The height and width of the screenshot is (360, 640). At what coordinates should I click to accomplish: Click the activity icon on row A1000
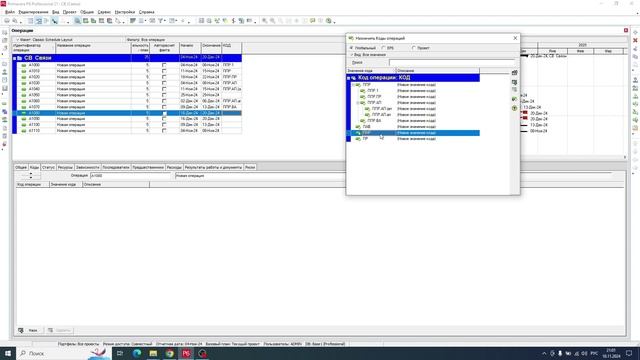point(24,65)
